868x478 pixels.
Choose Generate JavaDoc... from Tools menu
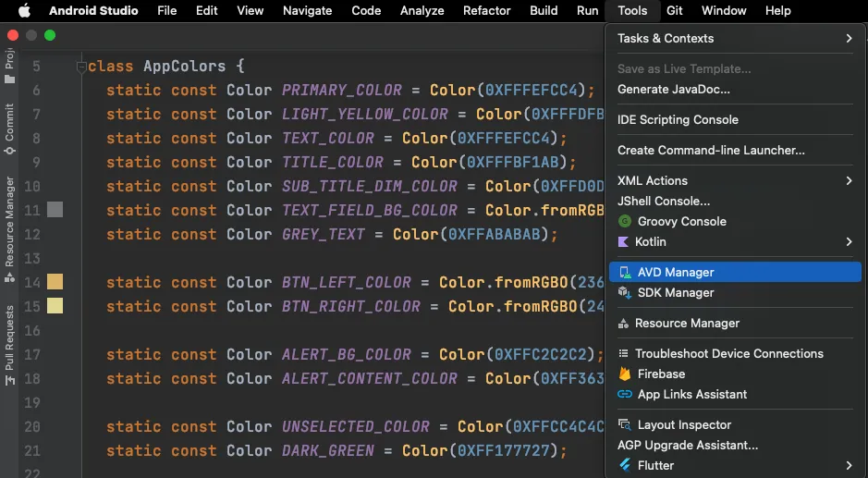674,90
